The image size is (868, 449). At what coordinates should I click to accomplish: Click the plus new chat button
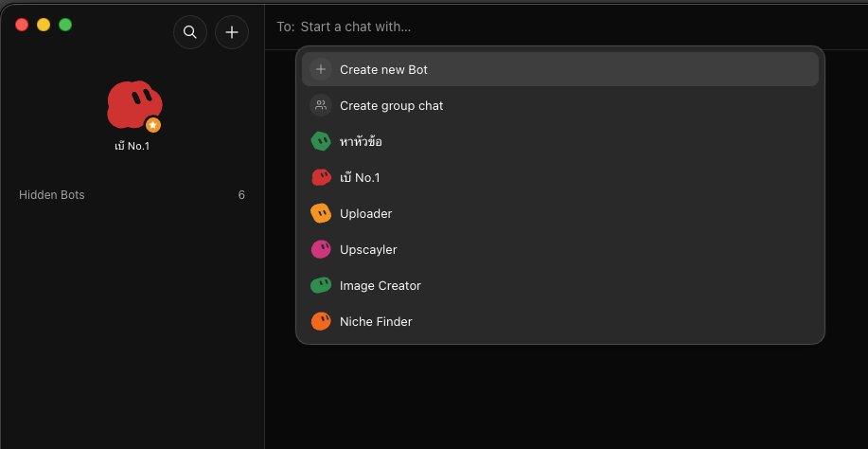point(232,32)
